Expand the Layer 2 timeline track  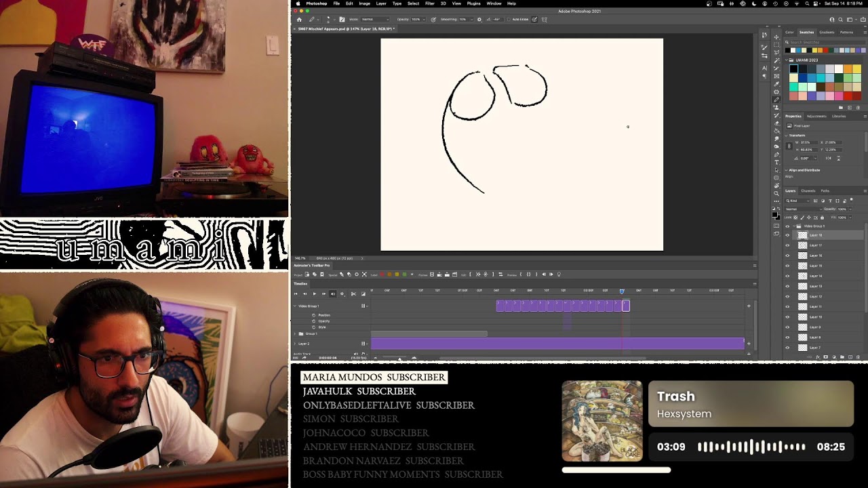click(294, 344)
